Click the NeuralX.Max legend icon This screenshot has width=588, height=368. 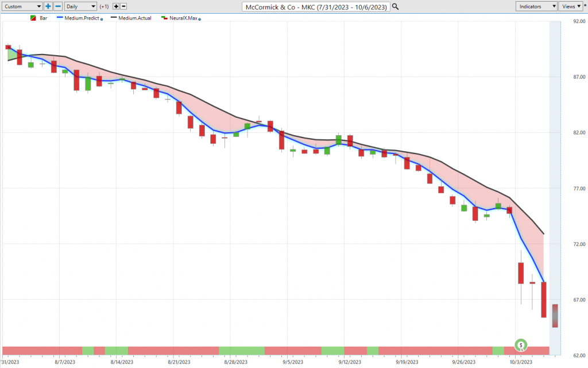(164, 18)
